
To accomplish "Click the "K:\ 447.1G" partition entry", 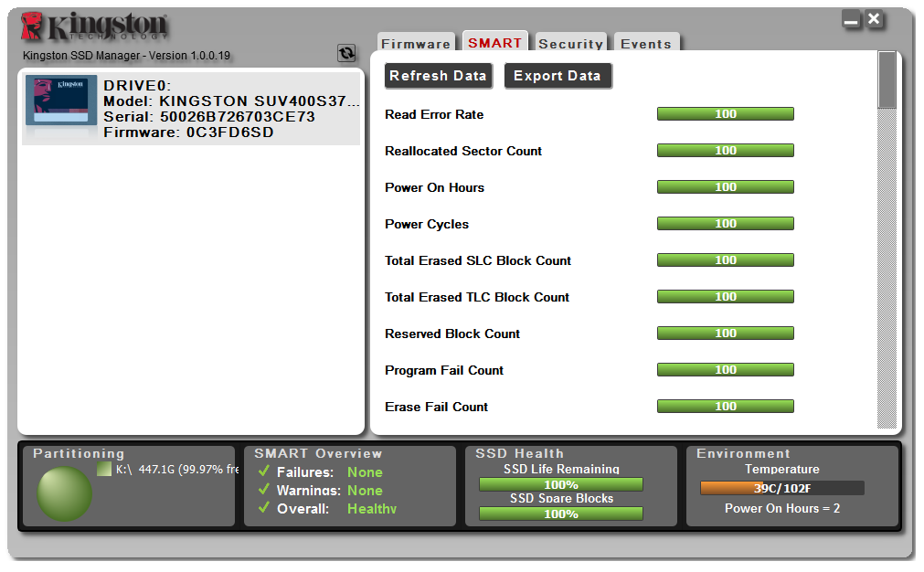I will (168, 469).
